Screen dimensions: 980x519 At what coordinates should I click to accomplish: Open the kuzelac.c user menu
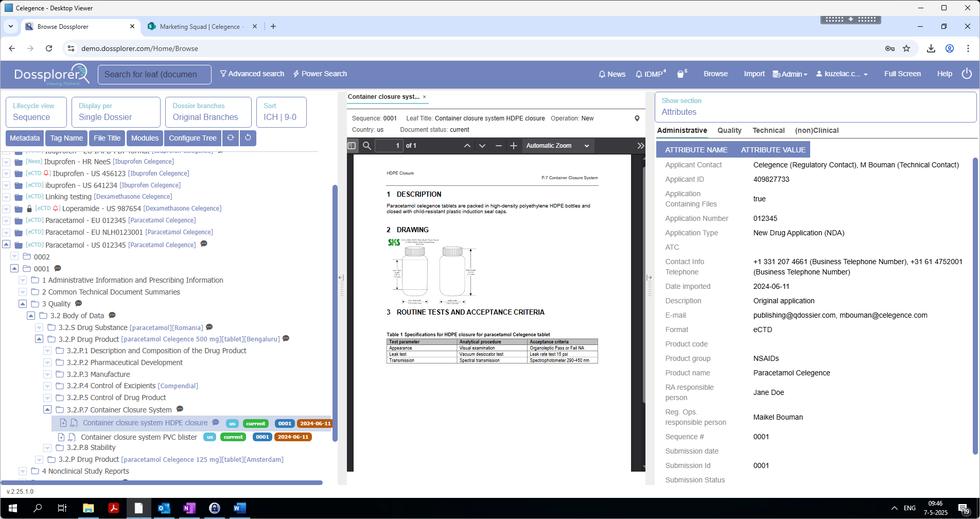coord(842,74)
